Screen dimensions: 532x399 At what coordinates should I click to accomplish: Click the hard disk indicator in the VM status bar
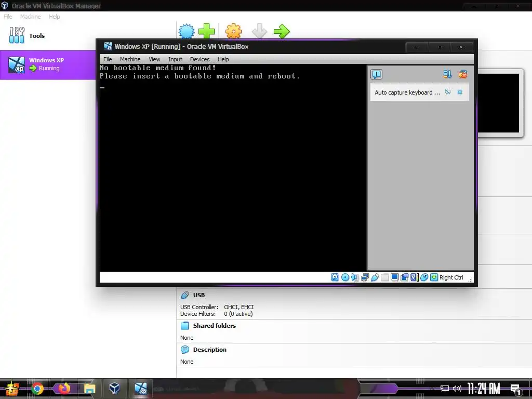point(335,277)
